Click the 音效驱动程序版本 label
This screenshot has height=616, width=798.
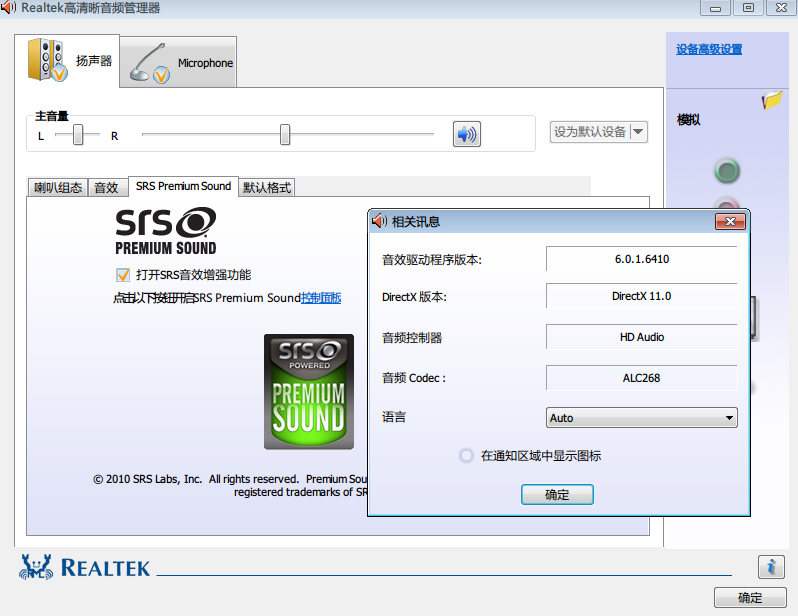[432, 260]
